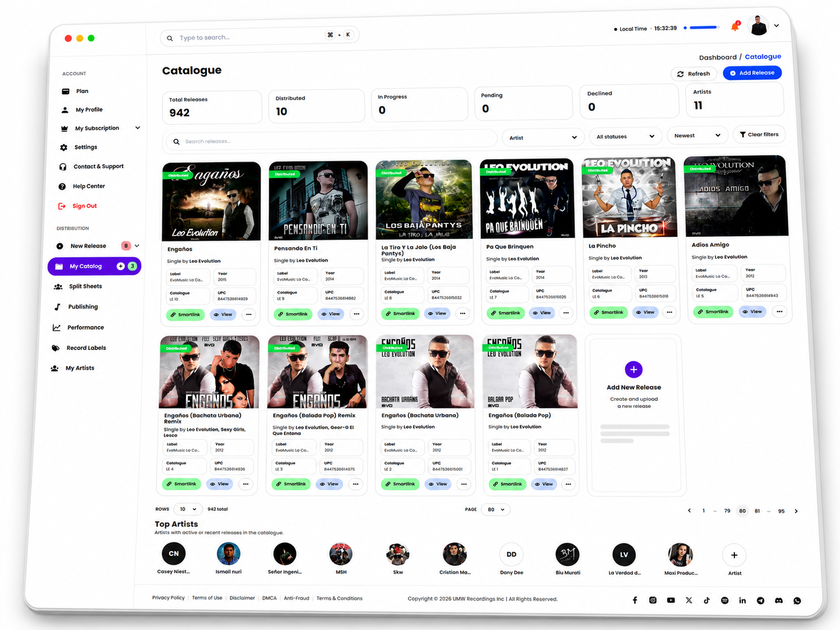Image resolution: width=840 pixels, height=630 pixels.
Task: Open rows per page dropdown
Action: click(188, 509)
